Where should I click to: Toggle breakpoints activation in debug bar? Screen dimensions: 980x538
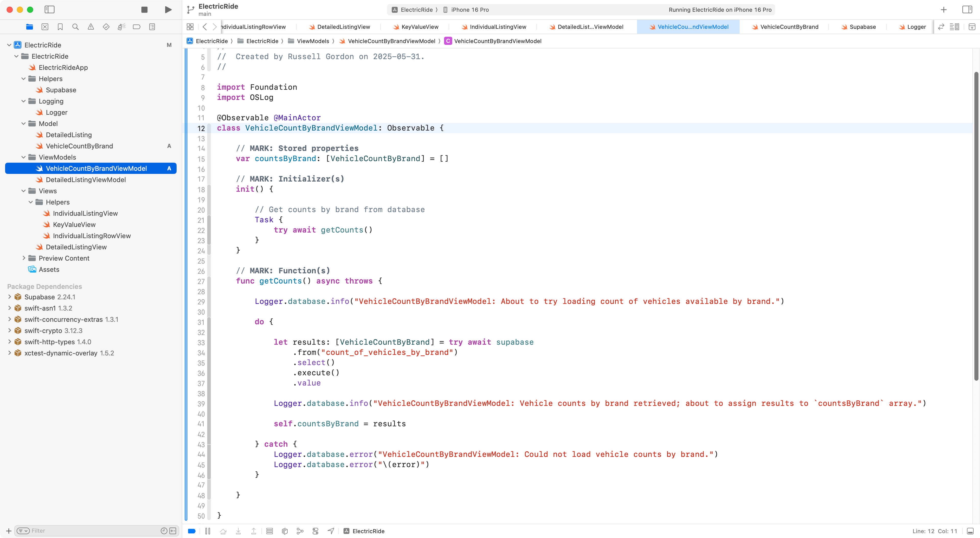tap(192, 531)
